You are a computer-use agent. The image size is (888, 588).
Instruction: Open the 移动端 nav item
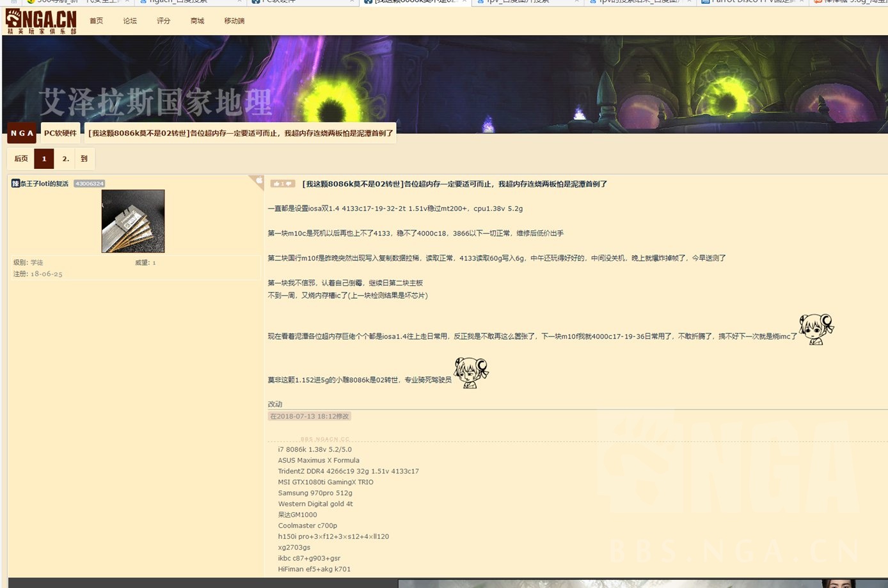234,21
